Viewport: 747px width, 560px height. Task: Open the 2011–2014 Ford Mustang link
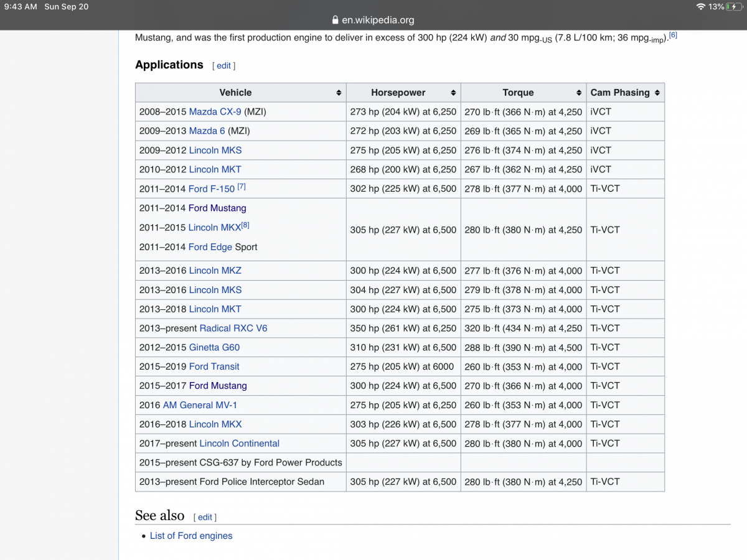pyautogui.click(x=217, y=208)
